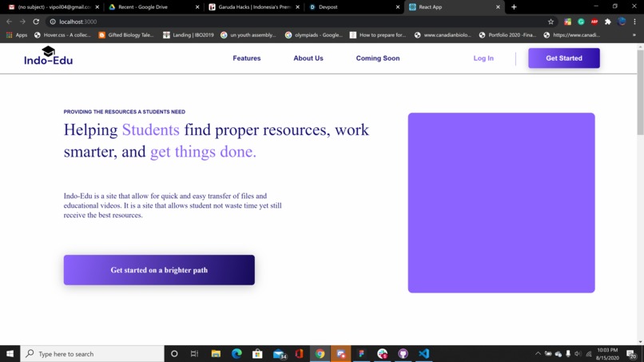Open About Us in site navigation

tap(308, 58)
